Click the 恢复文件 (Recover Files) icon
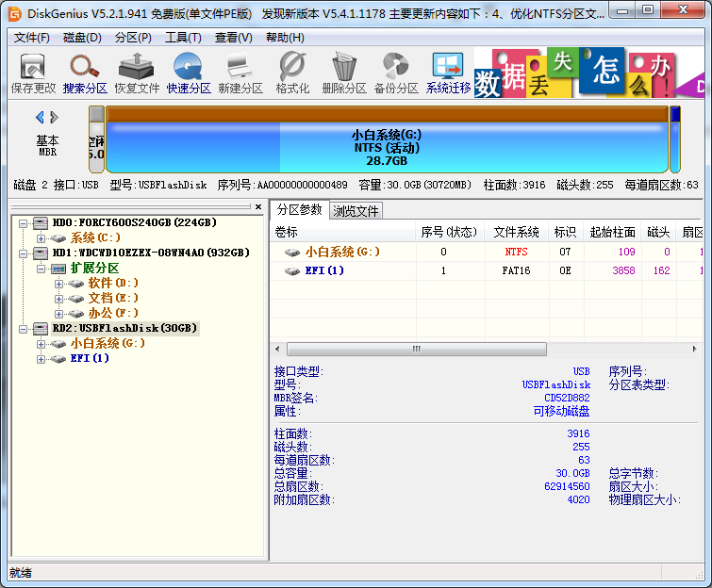The height and width of the screenshot is (588, 712). point(137,73)
